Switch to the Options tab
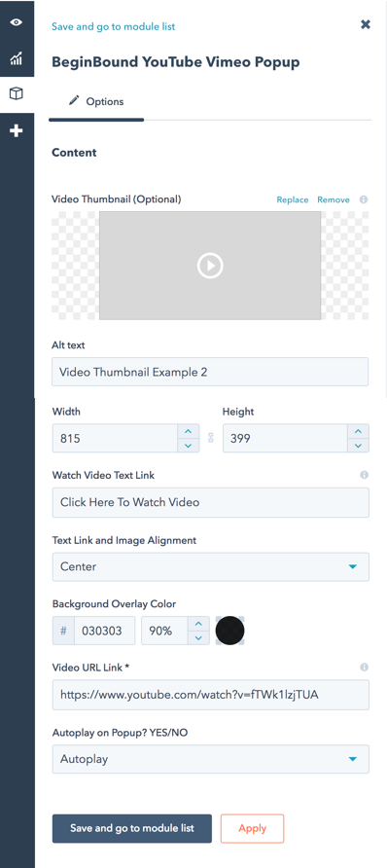Screen dimensions: 387x868 coord(96,102)
